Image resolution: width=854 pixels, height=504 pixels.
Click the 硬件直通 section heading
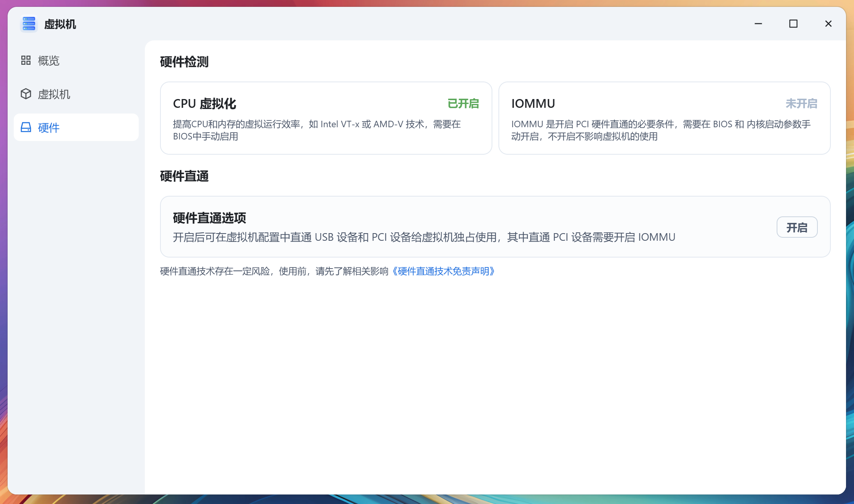coord(184,176)
